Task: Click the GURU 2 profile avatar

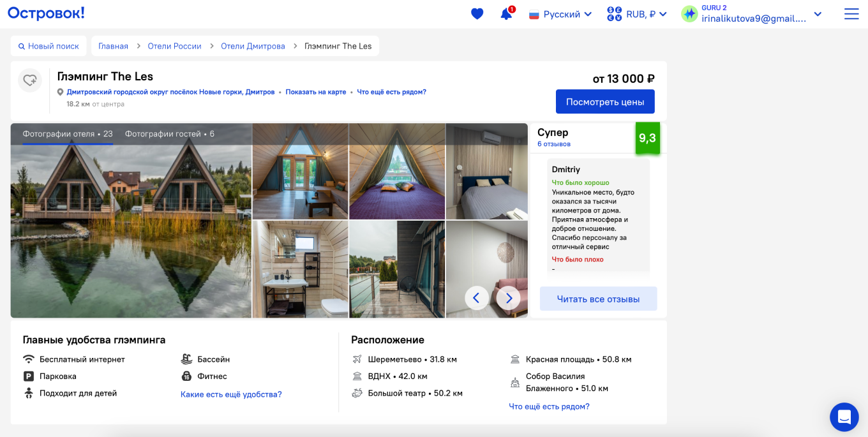Action: click(x=689, y=14)
